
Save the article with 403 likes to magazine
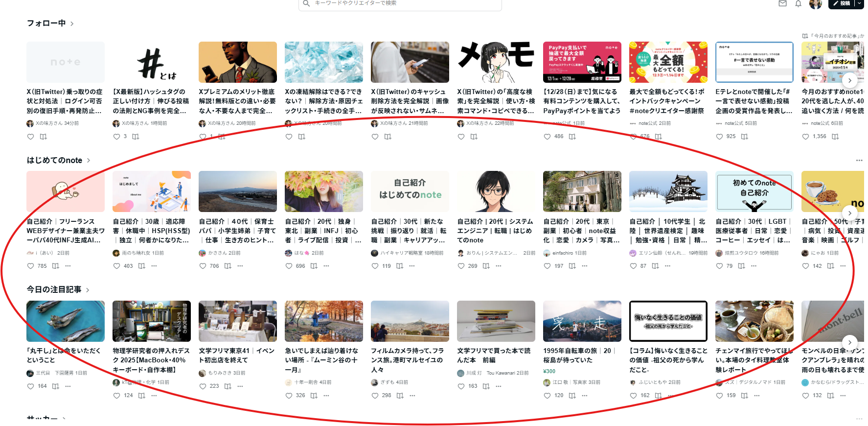pos(141,266)
